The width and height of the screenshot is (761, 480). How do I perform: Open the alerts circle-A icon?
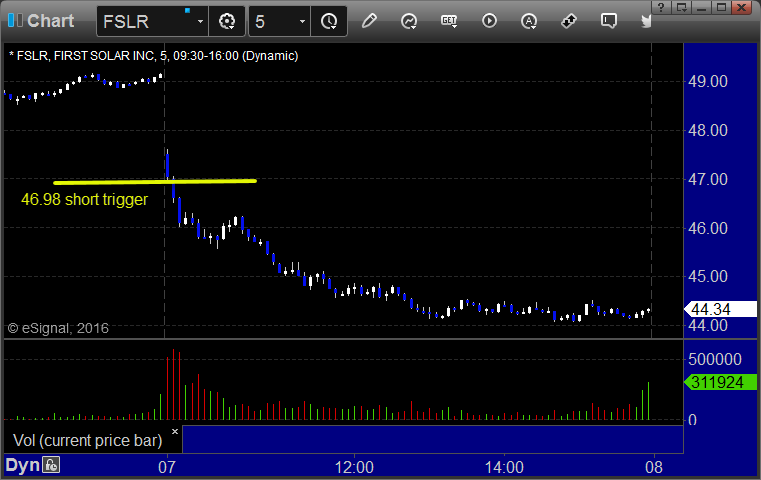[529, 21]
